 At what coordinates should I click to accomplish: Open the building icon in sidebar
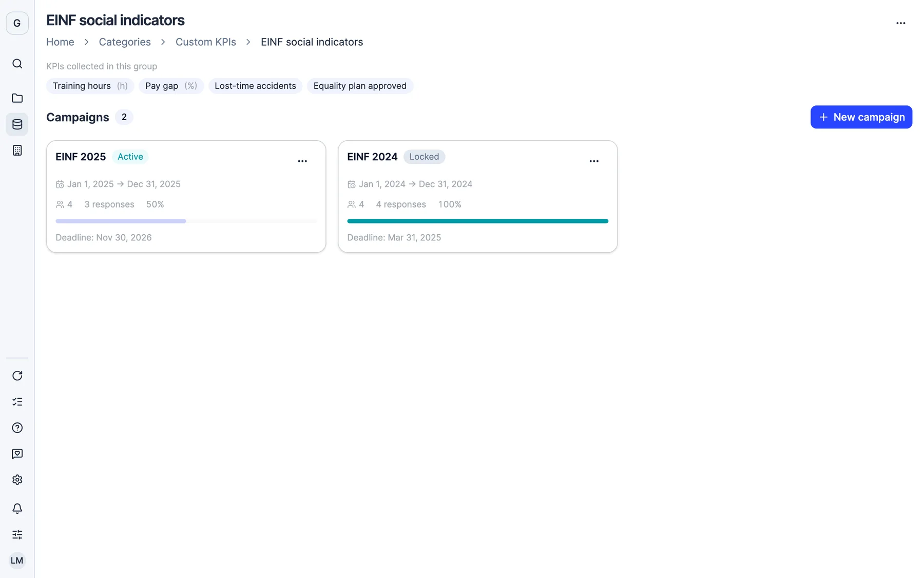pos(17,151)
